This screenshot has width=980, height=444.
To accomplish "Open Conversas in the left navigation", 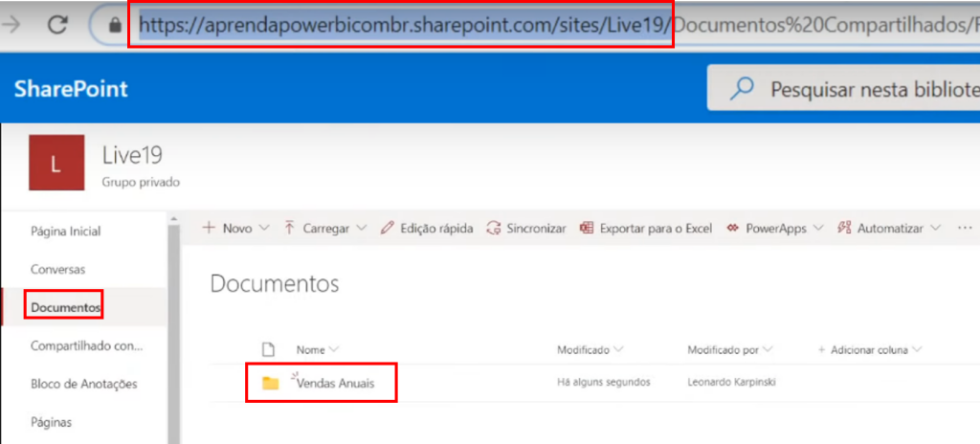I will click(x=57, y=269).
